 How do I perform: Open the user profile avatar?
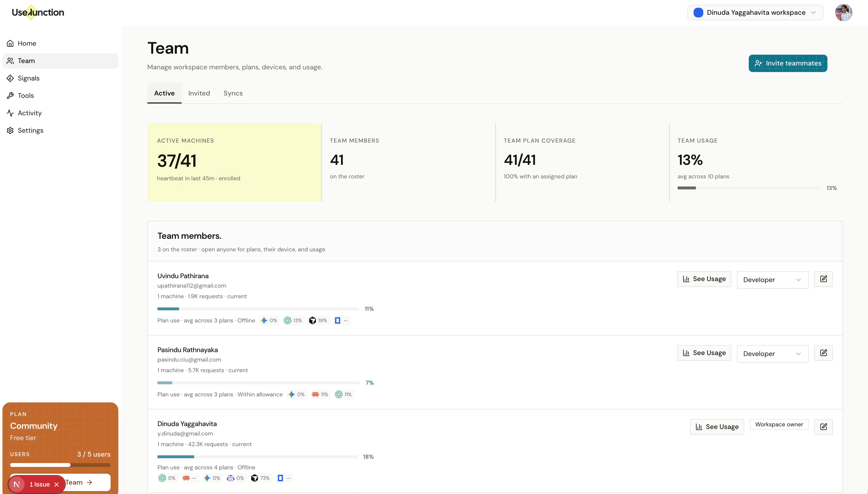coord(844,13)
